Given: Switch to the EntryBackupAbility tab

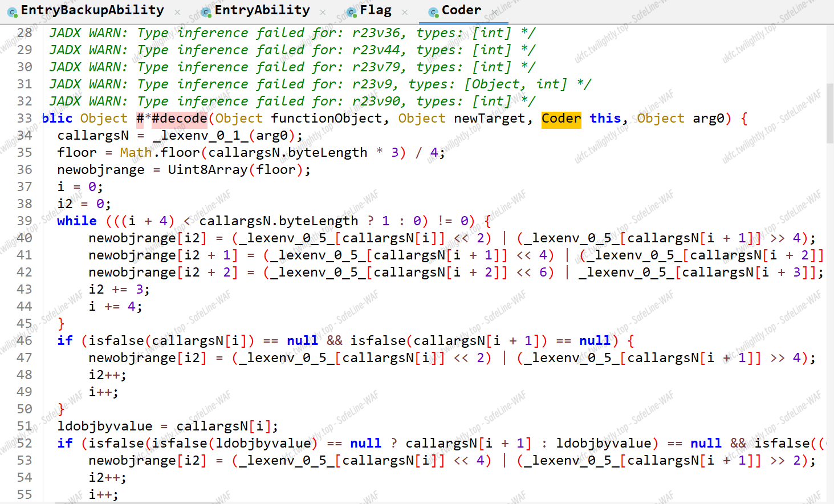Looking at the screenshot, I should pos(92,10).
